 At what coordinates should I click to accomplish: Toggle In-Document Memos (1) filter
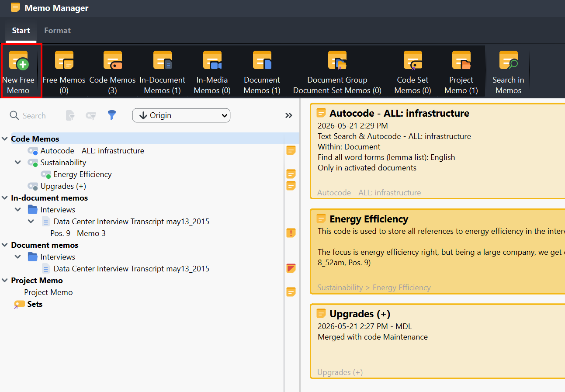(x=163, y=71)
